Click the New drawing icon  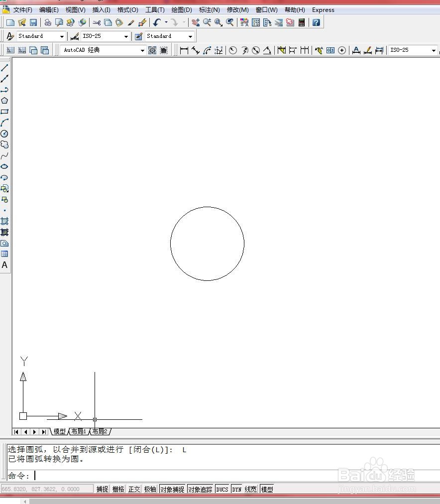(x=10, y=22)
